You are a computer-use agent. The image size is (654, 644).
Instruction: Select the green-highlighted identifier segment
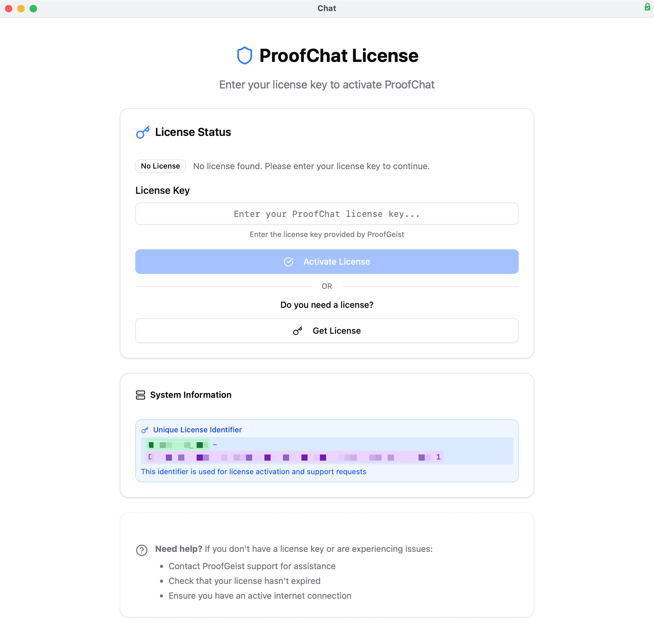click(x=178, y=444)
